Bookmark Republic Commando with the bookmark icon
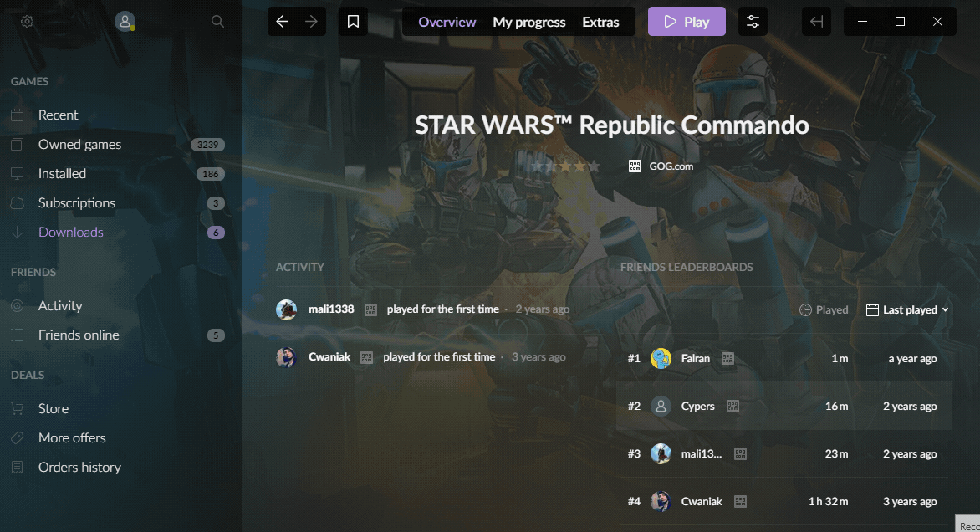Screen dimensions: 980x532 pos(353,21)
